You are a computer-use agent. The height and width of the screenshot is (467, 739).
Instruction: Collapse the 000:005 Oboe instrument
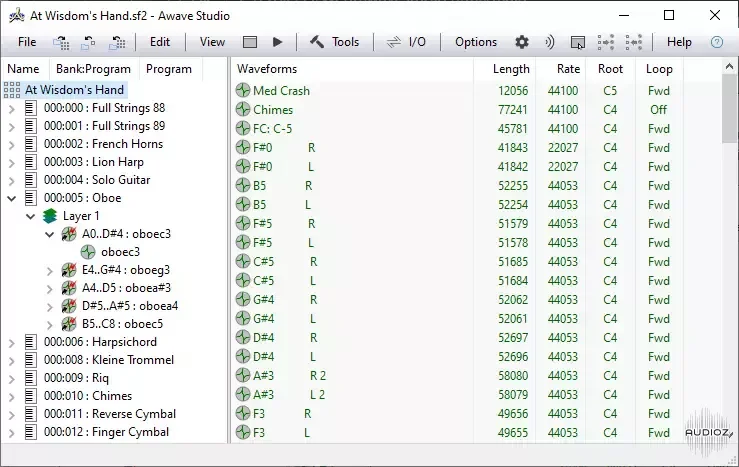(12, 198)
